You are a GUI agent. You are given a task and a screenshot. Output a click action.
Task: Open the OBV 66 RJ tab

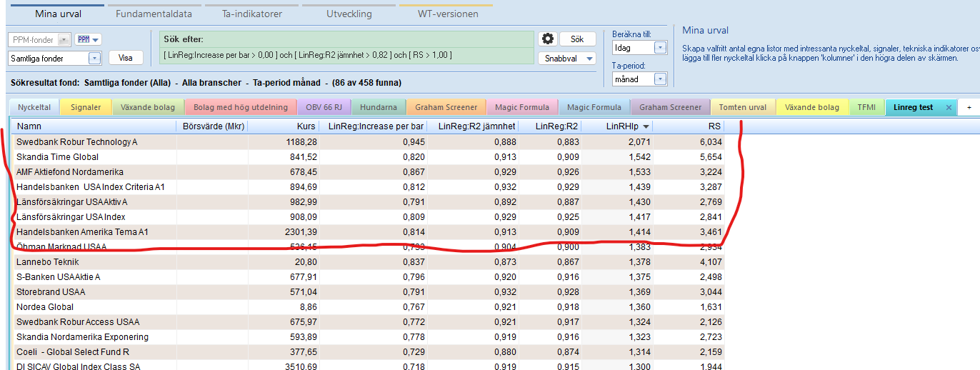click(x=323, y=107)
